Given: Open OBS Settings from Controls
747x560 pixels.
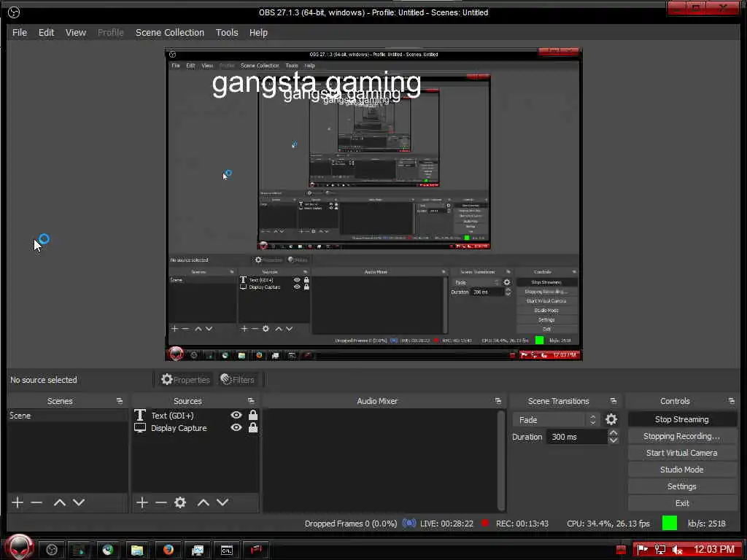Looking at the screenshot, I should click(682, 486).
